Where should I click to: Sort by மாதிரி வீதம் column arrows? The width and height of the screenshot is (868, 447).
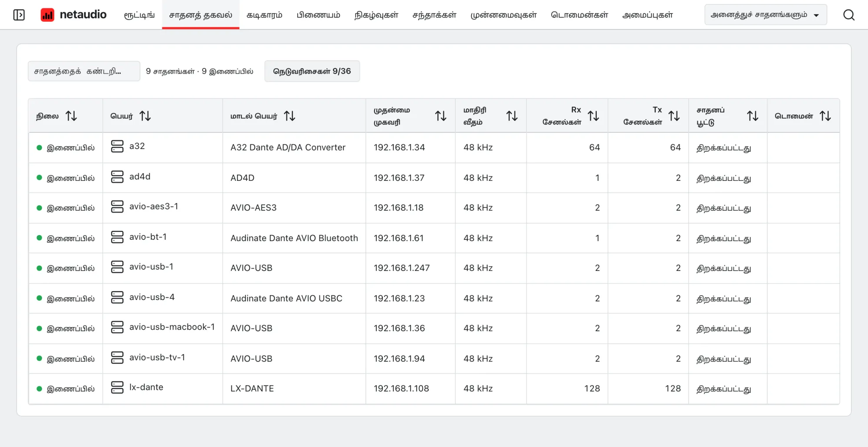pos(512,116)
